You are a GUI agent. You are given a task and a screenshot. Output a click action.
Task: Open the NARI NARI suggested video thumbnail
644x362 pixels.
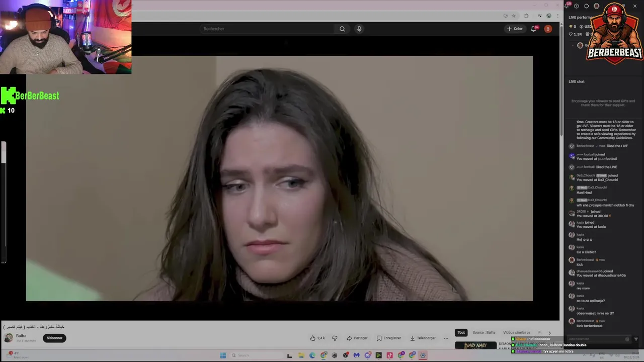coord(475,345)
